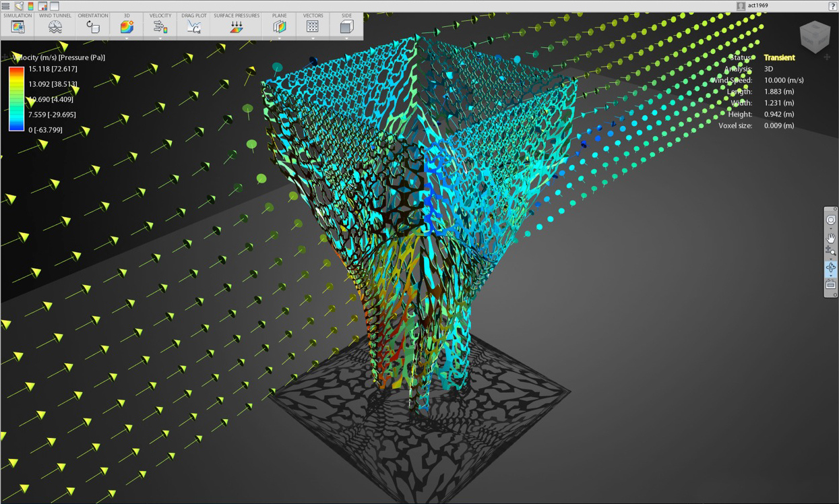Image resolution: width=839 pixels, height=504 pixels.
Task: Activate the steering wheel navigation tool
Action: click(831, 220)
